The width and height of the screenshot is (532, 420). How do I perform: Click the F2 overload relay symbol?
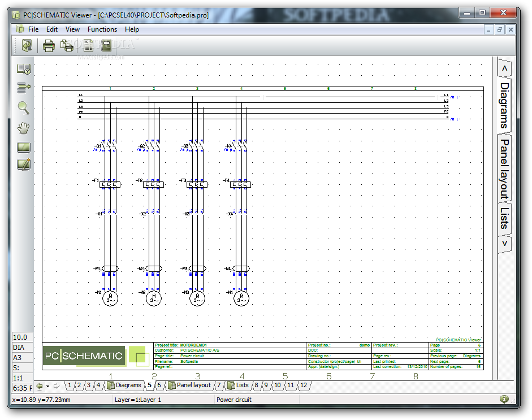pos(153,184)
